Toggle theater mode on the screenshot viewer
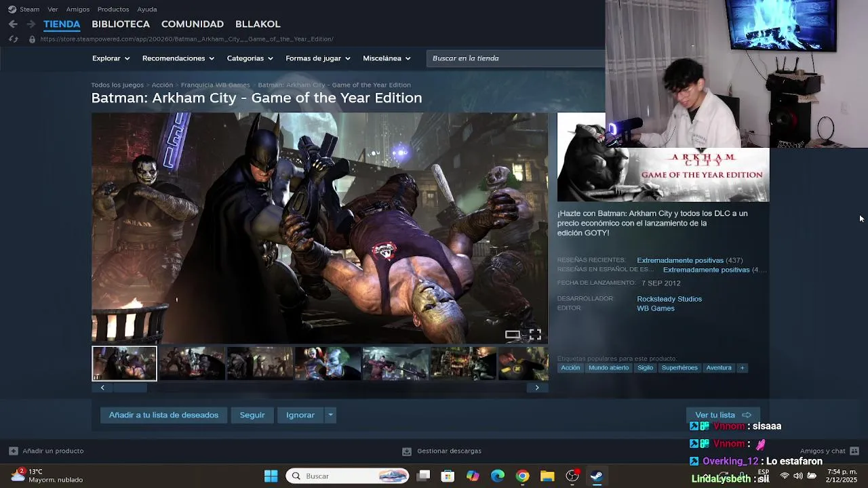Viewport: 868px width, 488px height. [x=513, y=334]
